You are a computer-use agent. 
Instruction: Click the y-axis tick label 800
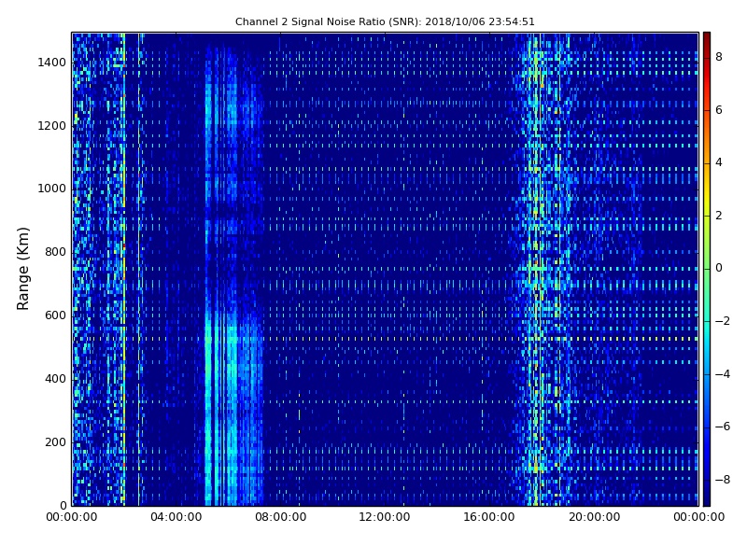(x=55, y=252)
